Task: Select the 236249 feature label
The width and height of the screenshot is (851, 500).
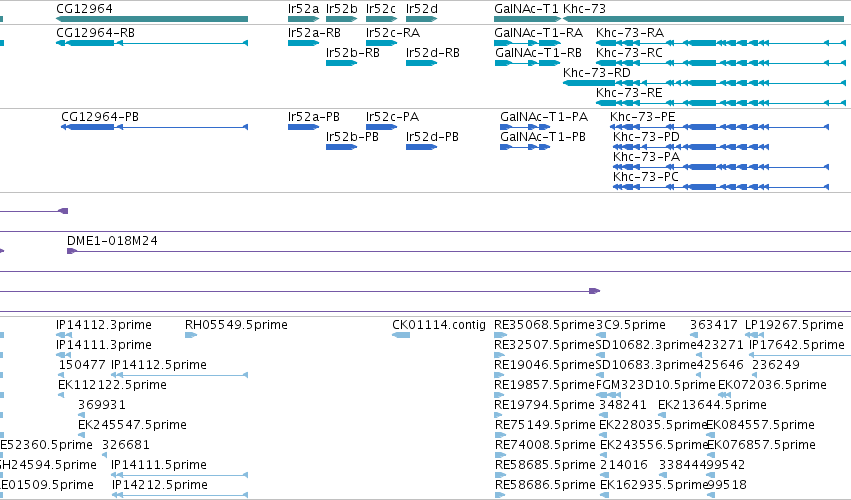Action: pos(776,365)
